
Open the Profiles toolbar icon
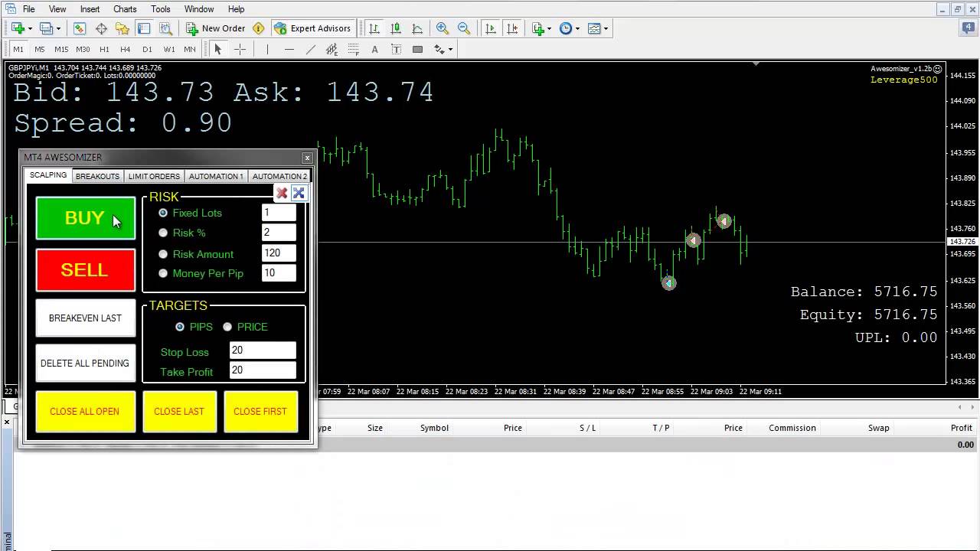pyautogui.click(x=46, y=28)
